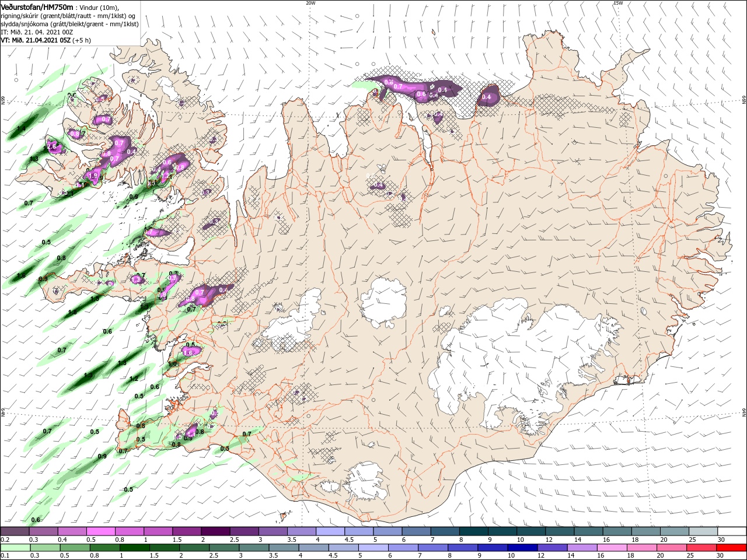Select the 'IT: Mið. 21. 04. 2021 00Z' line
747x560 pixels.
[37, 32]
